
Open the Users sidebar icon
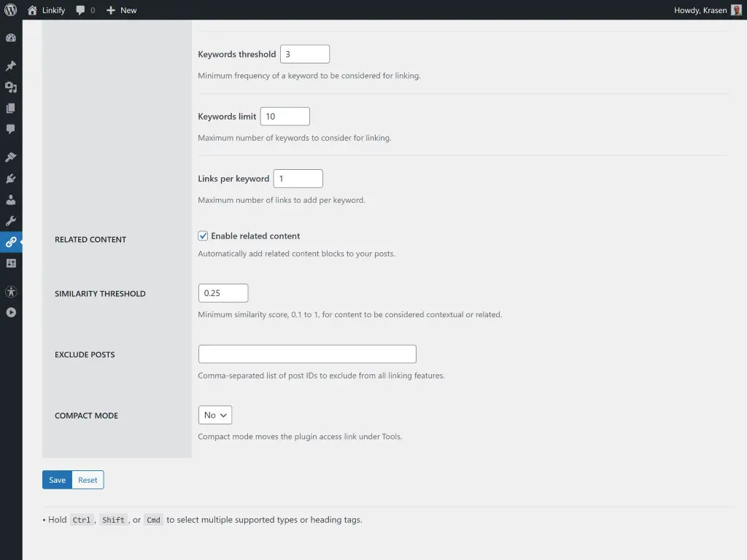11,199
